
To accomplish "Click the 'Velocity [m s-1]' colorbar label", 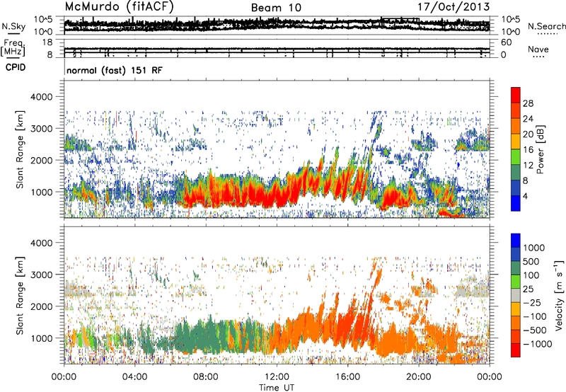I will [559, 295].
